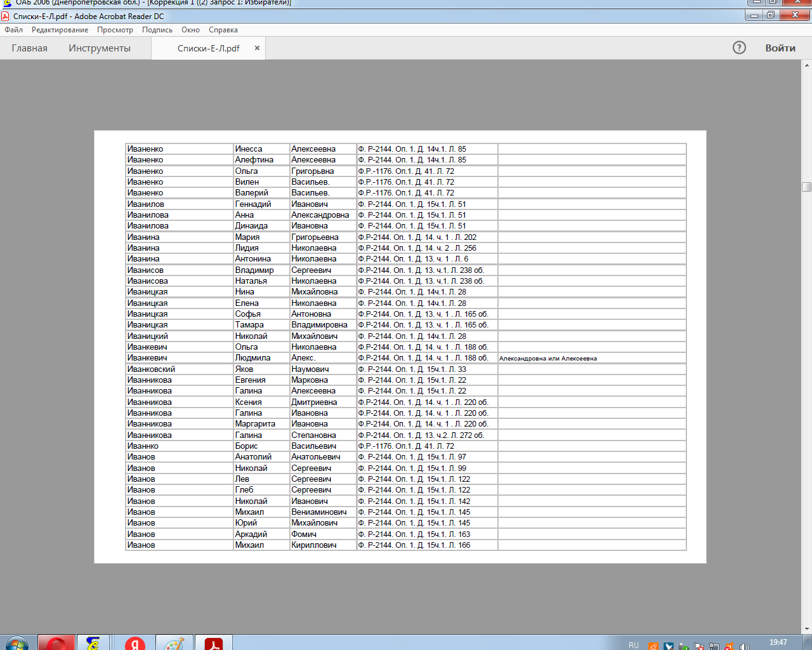812x650 pixels.
Task: Click the Opera taskbar icon
Action: tap(56, 644)
